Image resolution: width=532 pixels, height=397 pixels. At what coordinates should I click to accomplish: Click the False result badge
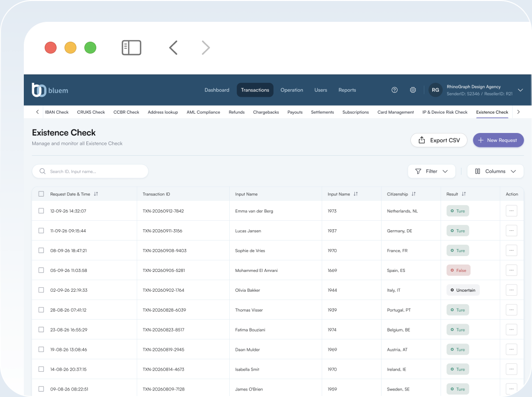pyautogui.click(x=459, y=270)
